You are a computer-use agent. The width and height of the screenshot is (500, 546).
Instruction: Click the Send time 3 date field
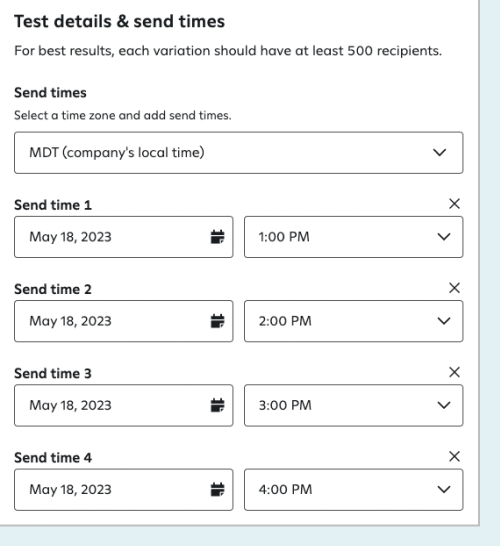click(124, 405)
